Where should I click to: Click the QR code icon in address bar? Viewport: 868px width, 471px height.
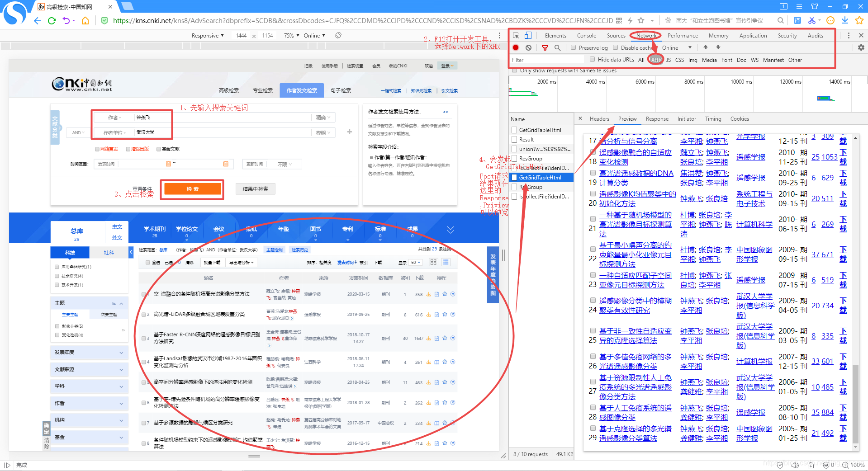pyautogui.click(x=619, y=20)
